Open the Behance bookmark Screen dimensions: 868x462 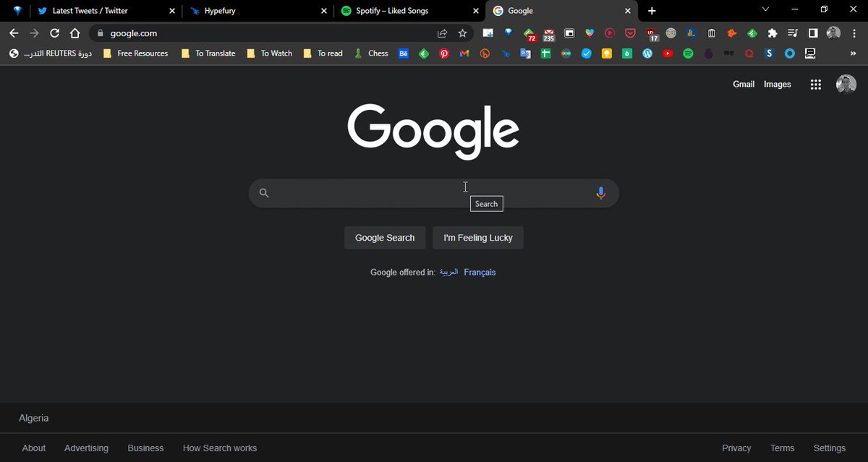coord(404,54)
